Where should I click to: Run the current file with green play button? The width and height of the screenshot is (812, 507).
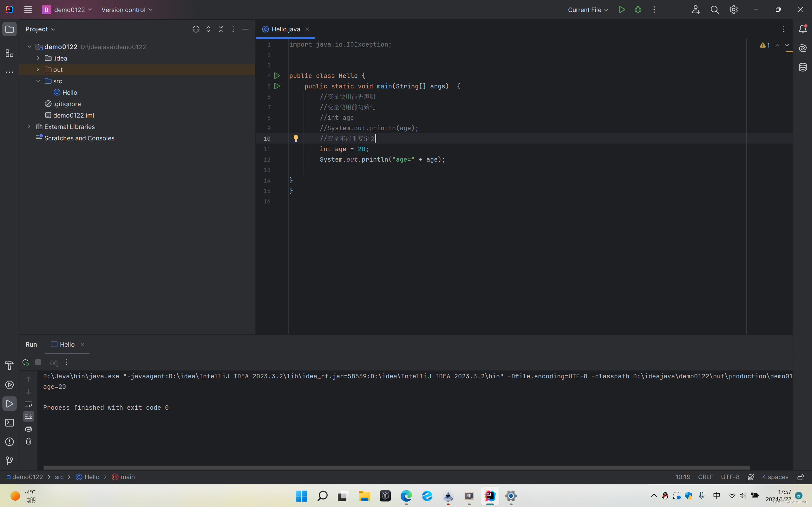click(x=622, y=10)
